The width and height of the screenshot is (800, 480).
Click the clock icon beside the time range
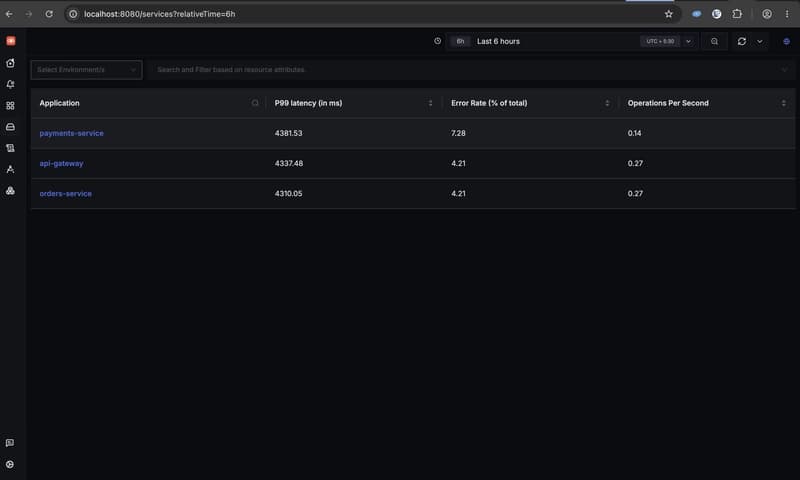pos(437,41)
